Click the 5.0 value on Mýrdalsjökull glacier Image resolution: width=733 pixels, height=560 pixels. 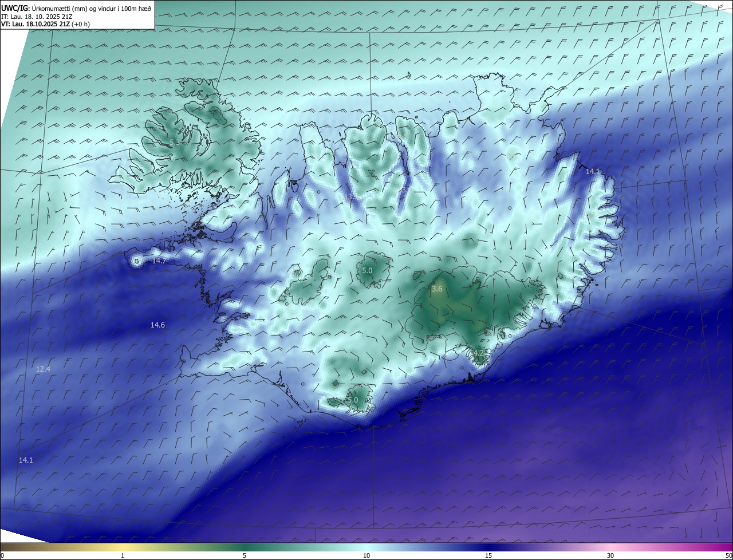click(353, 400)
